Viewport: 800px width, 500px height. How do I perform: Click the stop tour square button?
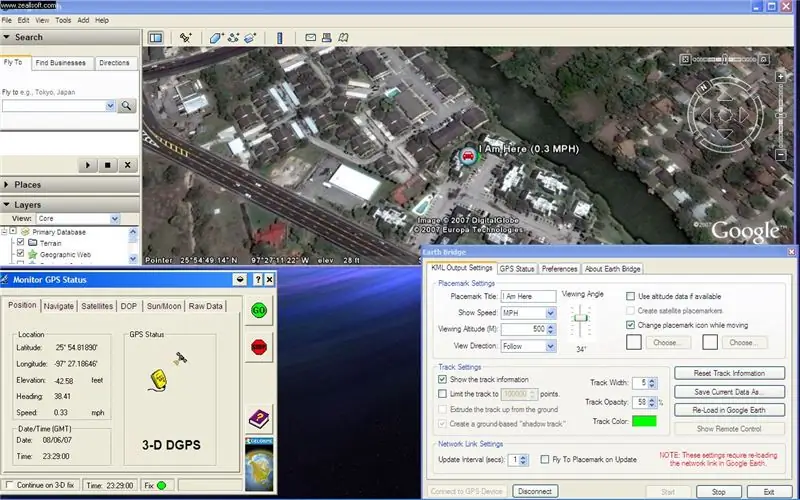coord(108,165)
